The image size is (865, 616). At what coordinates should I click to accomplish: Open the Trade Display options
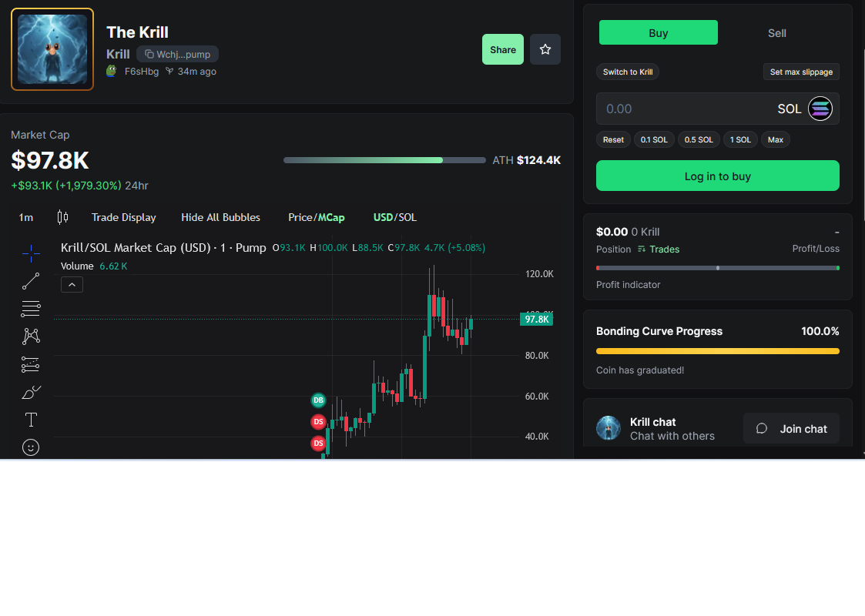pyautogui.click(x=123, y=217)
